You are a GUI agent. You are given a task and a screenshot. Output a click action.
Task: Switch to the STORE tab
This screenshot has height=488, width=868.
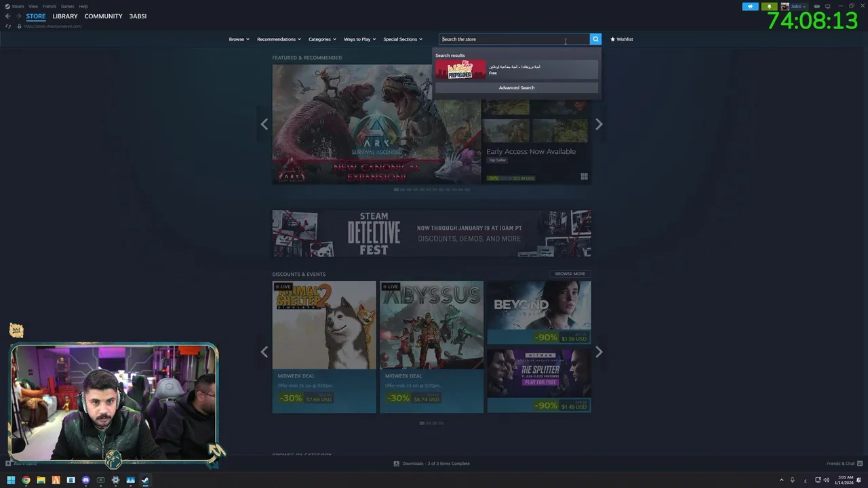(36, 16)
